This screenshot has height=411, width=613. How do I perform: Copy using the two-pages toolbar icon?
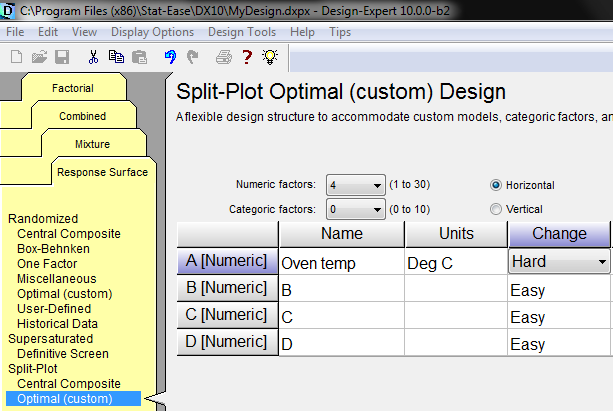click(116, 57)
